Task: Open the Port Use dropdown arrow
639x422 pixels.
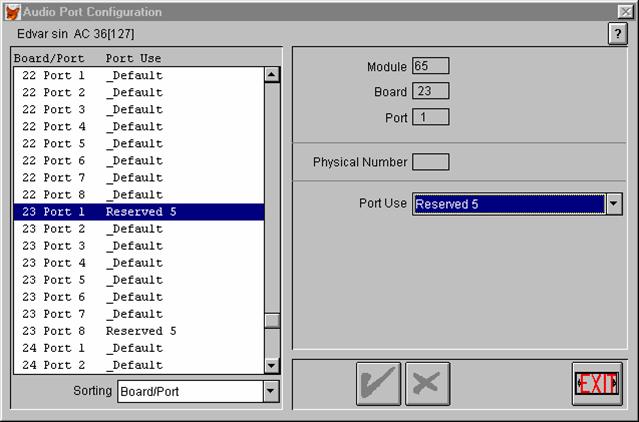Action: (614, 204)
